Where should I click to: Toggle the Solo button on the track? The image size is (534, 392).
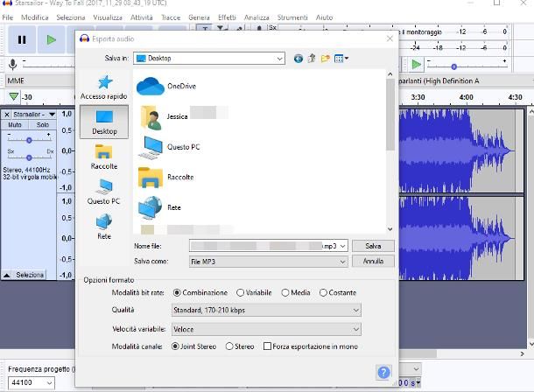(x=43, y=125)
